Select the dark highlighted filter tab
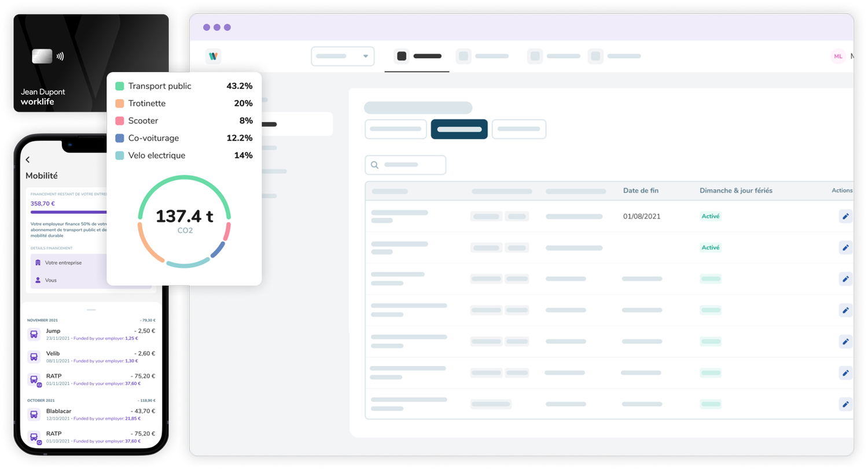The image size is (868, 470). pos(459,129)
